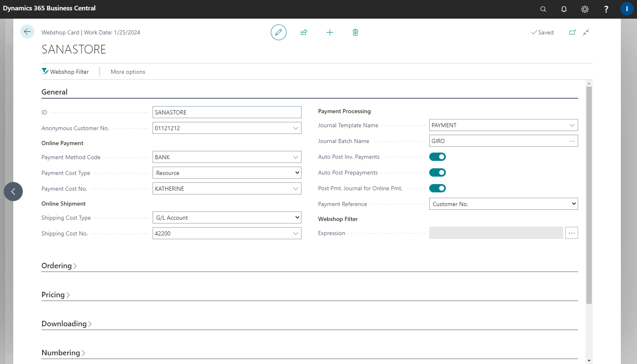Image resolution: width=637 pixels, height=364 pixels.
Task: Expand the Numbering section
Action: 63,353
